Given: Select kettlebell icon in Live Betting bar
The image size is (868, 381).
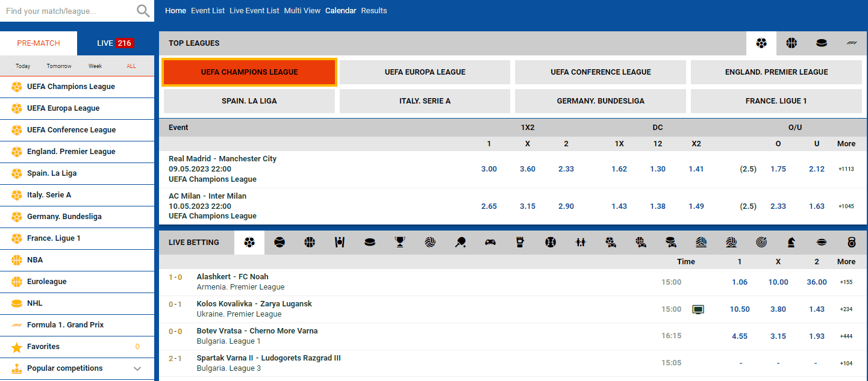Looking at the screenshot, I should pyautogui.click(x=852, y=242).
